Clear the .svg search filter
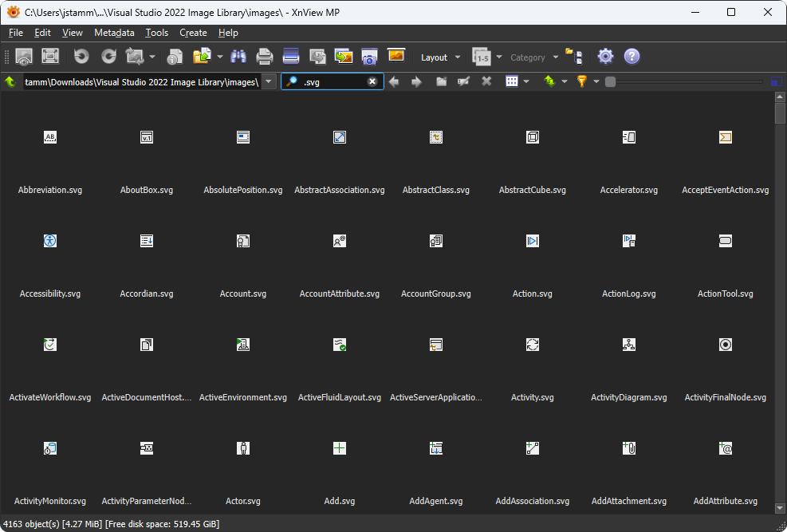Screen dimensions: 787x532 (372, 81)
